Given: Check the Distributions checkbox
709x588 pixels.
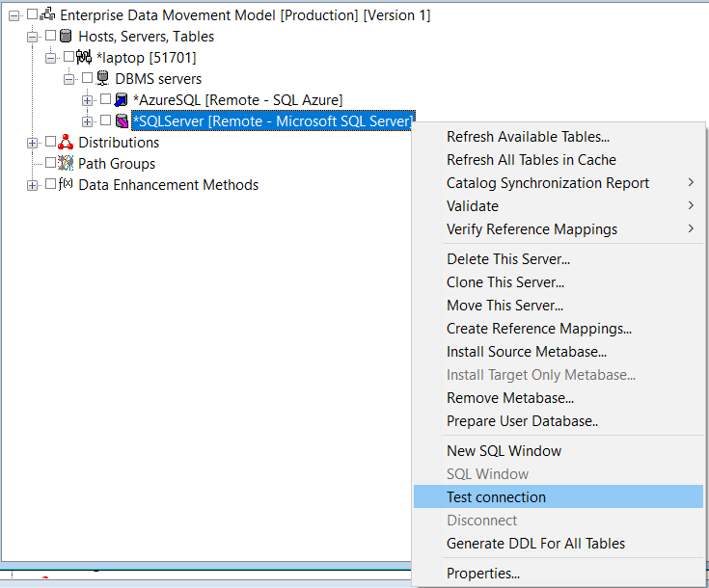Looking at the screenshot, I should (50, 143).
